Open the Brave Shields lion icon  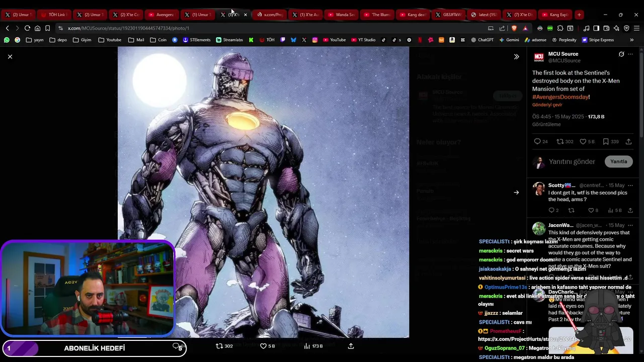pyautogui.click(x=514, y=28)
